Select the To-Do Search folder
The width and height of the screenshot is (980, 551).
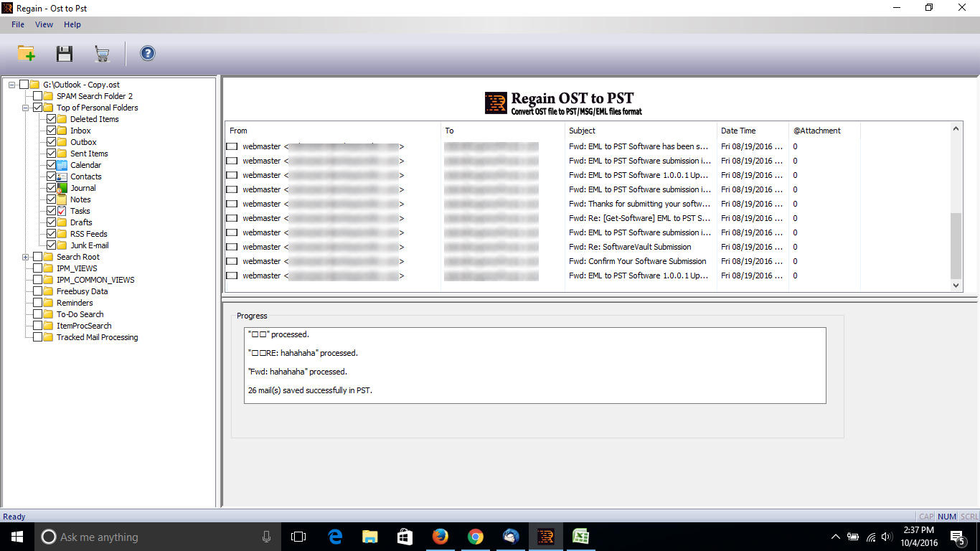point(80,314)
